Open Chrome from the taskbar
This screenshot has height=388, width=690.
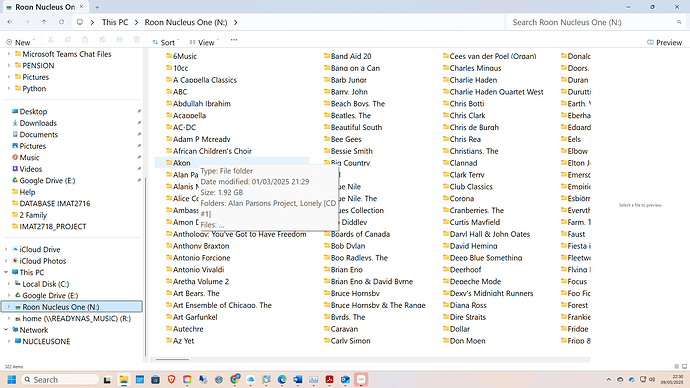click(235, 380)
